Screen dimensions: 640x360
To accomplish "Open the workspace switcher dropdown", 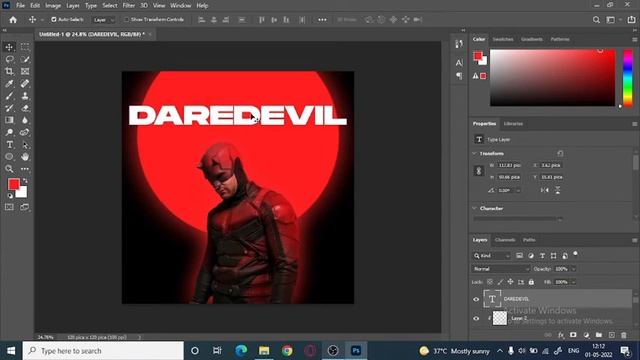I will (x=613, y=20).
